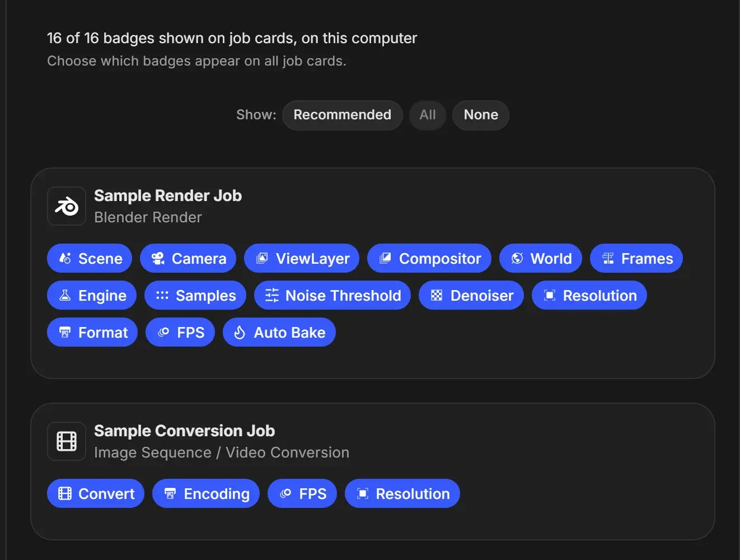Toggle the Encoding badge
Screen dimensions: 740x560
(206, 493)
